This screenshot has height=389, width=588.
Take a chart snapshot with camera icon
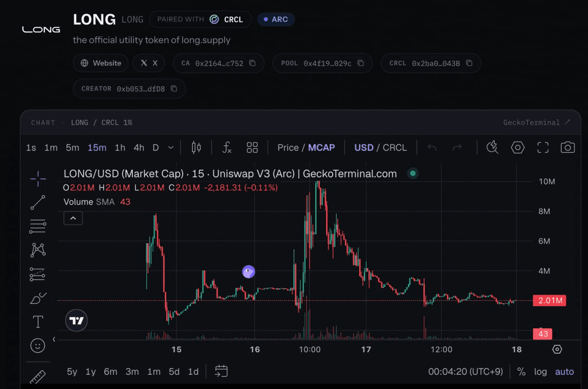[568, 148]
